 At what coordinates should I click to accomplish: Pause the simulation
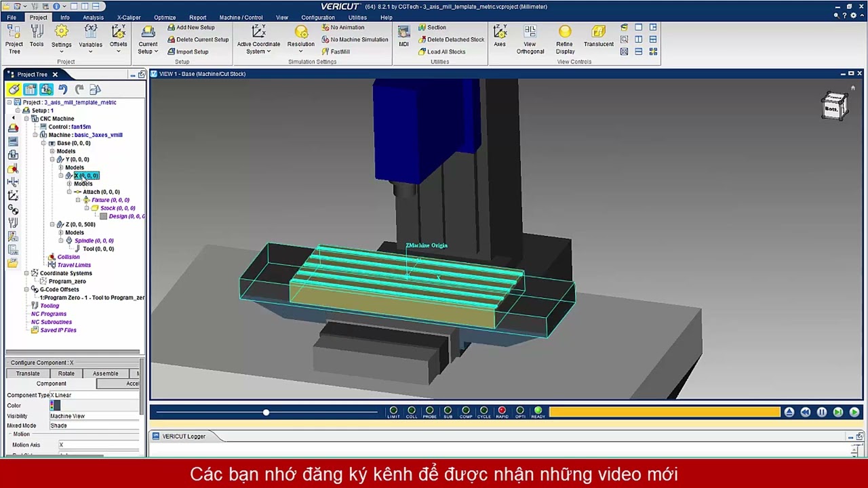click(822, 412)
